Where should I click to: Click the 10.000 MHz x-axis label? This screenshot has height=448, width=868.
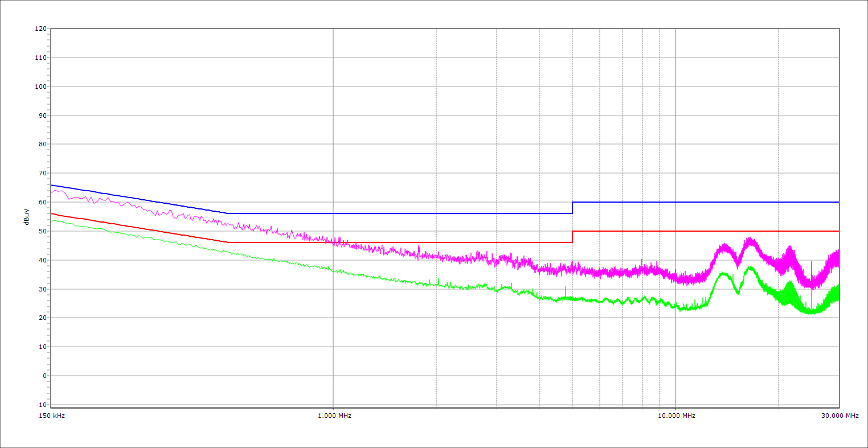point(677,416)
